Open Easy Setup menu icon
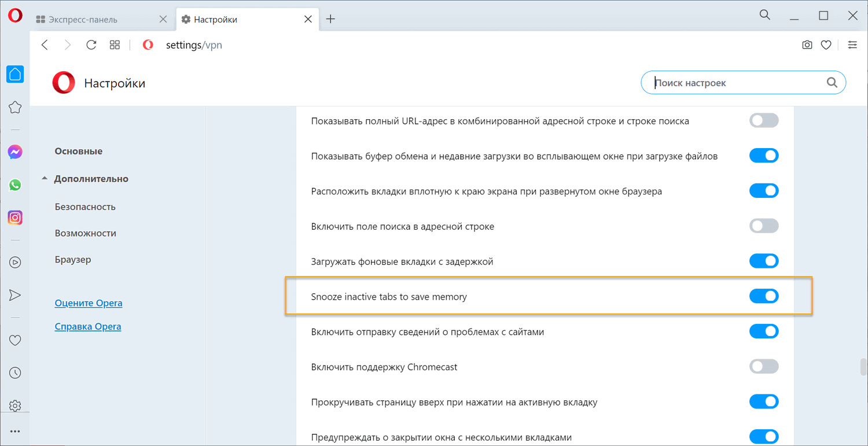This screenshot has width=868, height=446. pyautogui.click(x=852, y=45)
